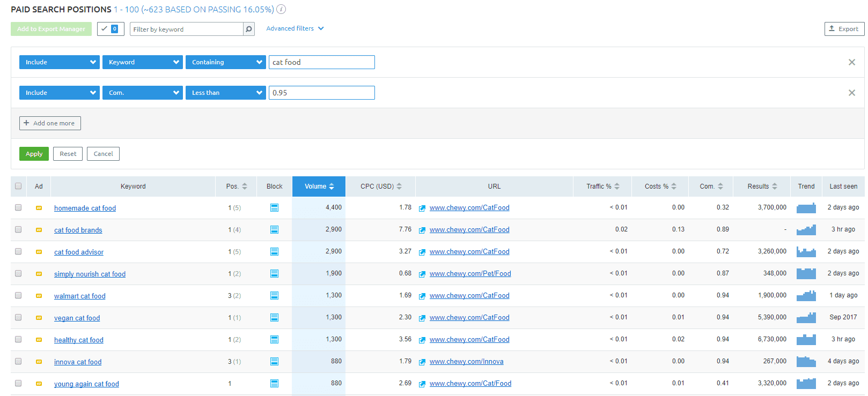Image resolution: width=868 pixels, height=396 pixels.
Task: Sort table by Costs % column
Action: point(660,186)
